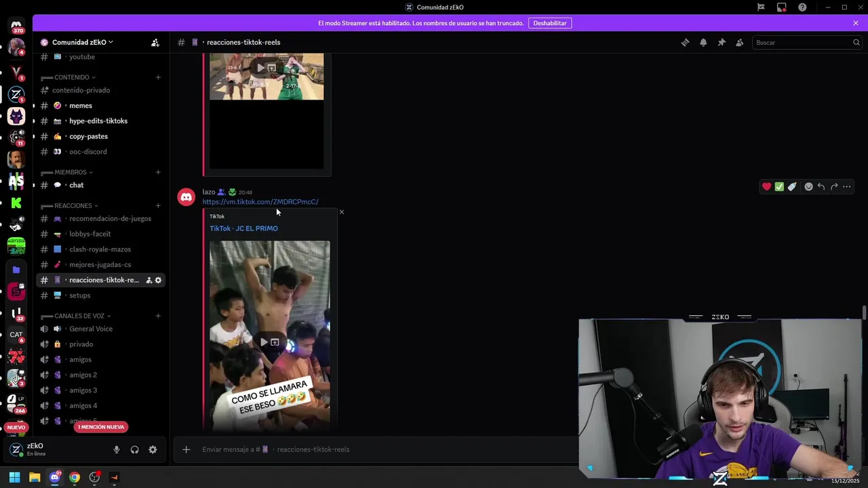Dismiss the Streamer mode banner

[x=856, y=23]
